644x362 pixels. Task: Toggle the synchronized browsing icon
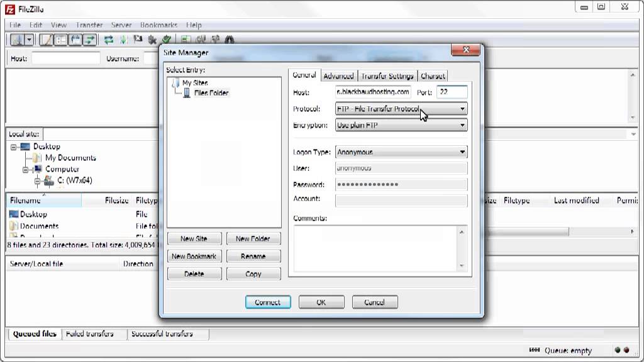[x=215, y=40]
